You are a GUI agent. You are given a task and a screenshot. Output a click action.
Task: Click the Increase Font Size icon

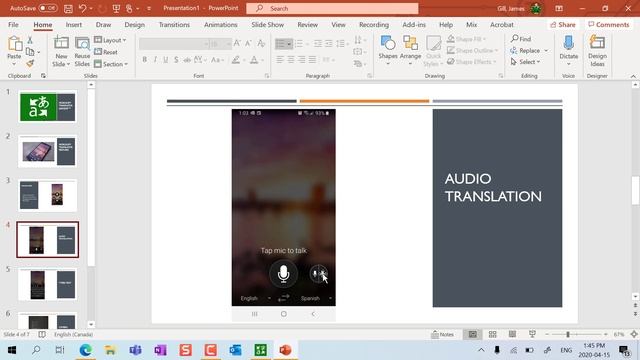(237, 43)
